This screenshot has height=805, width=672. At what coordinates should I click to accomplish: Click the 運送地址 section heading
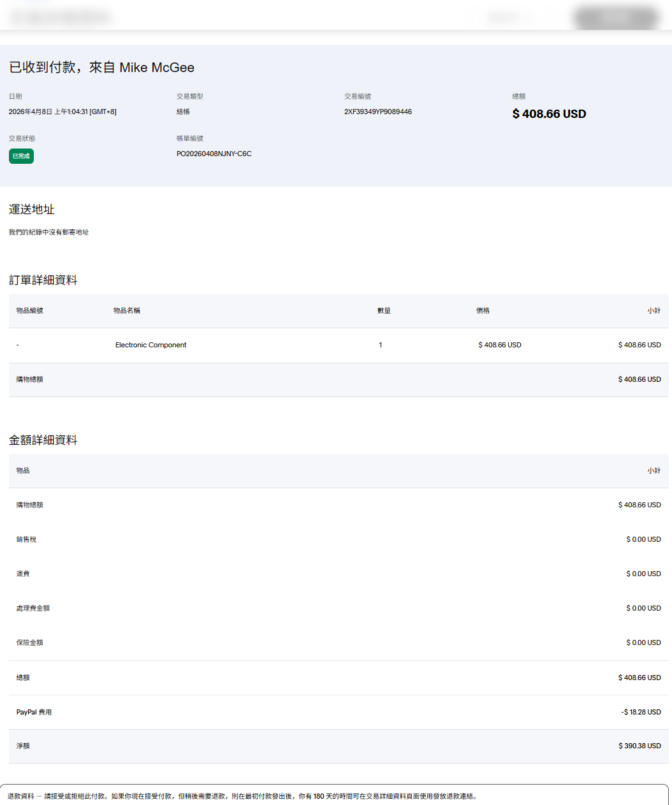[x=31, y=210]
